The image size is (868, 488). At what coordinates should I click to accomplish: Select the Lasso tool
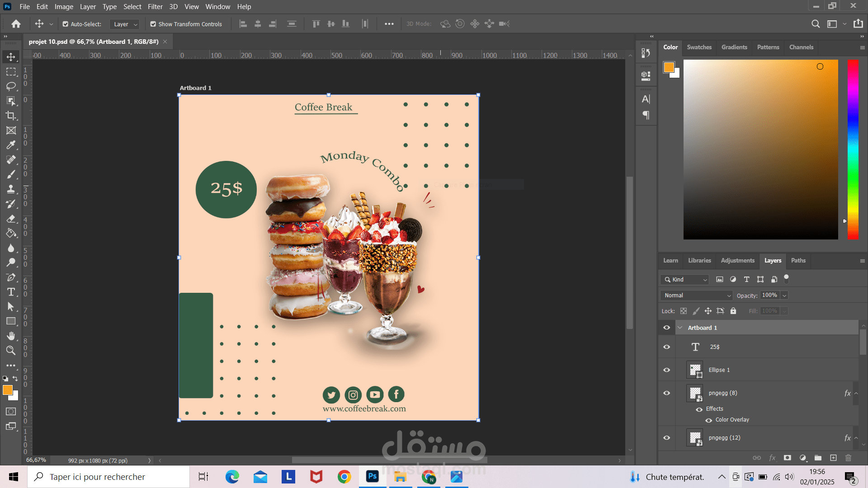tap(11, 86)
